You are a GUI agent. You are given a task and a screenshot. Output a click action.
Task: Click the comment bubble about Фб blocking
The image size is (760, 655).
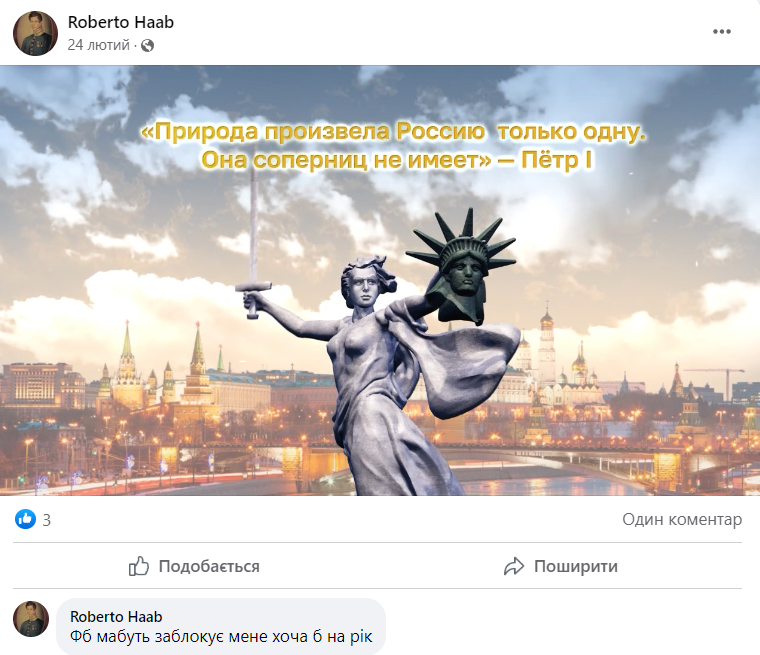click(221, 626)
